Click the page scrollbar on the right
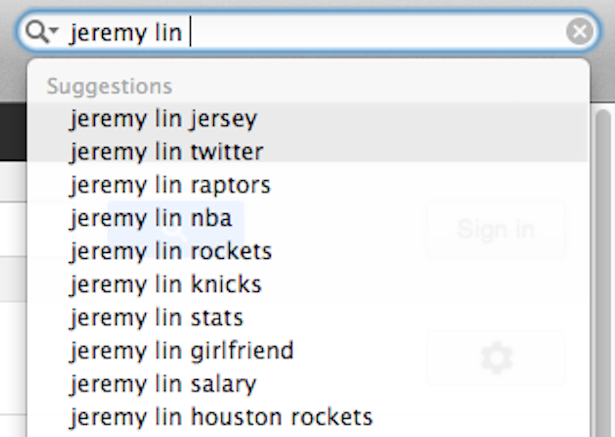Viewport: 615px width, 437px height. point(603,273)
